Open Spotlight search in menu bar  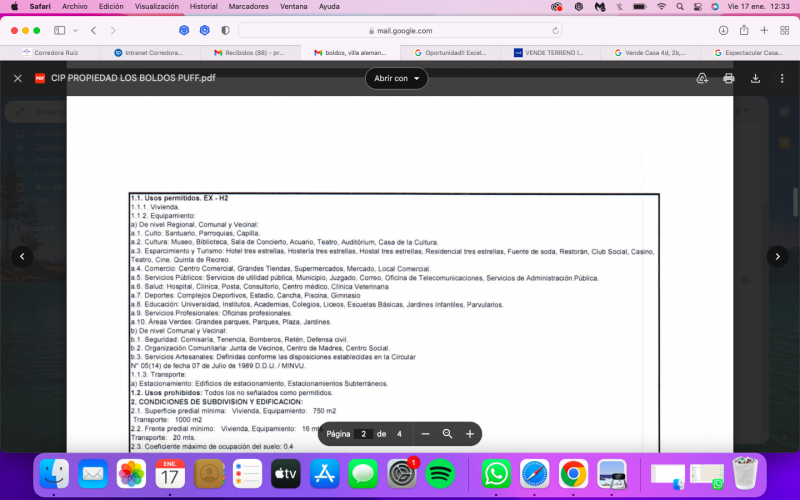coord(680,7)
